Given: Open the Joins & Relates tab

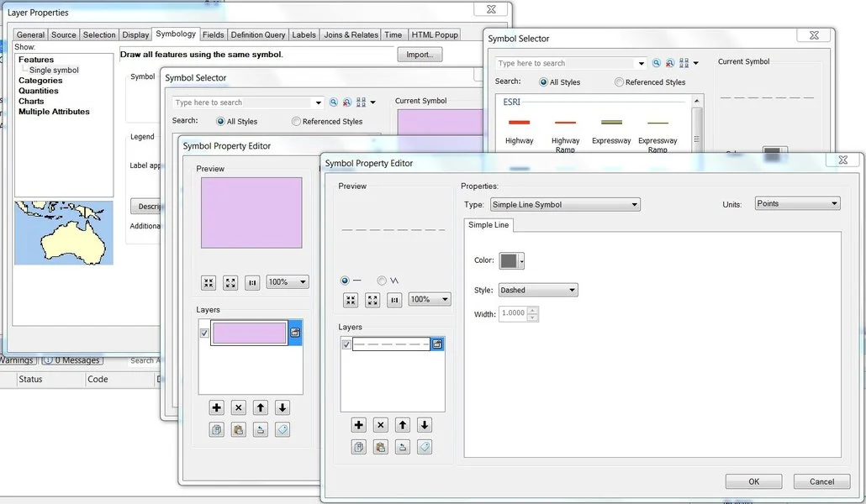Looking at the screenshot, I should tap(351, 34).
